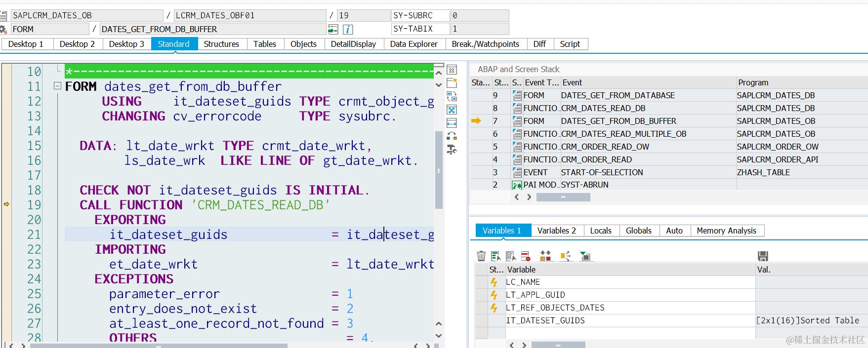The height and width of the screenshot is (348, 868).
Task: Click the green arrow box toolbar icon
Action: [x=585, y=256]
